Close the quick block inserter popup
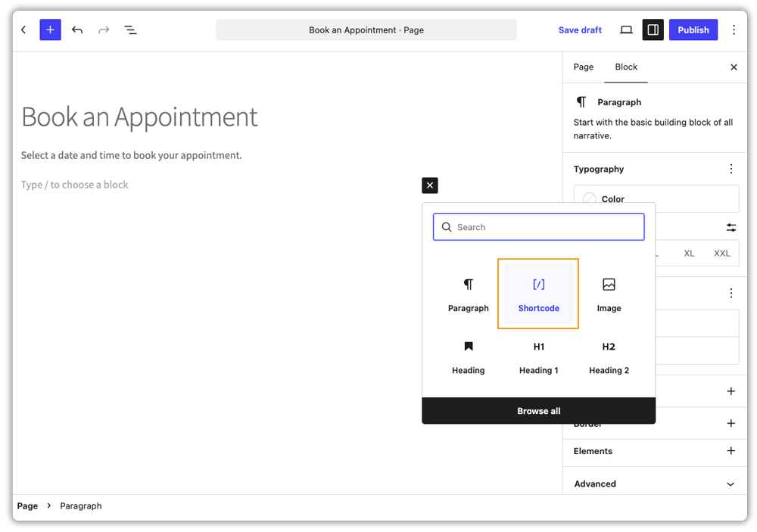 430,185
